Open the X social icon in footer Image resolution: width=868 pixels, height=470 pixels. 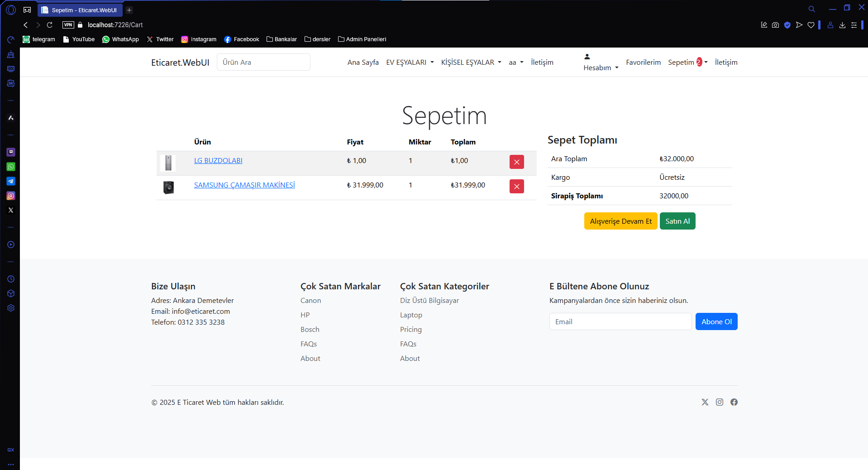[705, 402]
